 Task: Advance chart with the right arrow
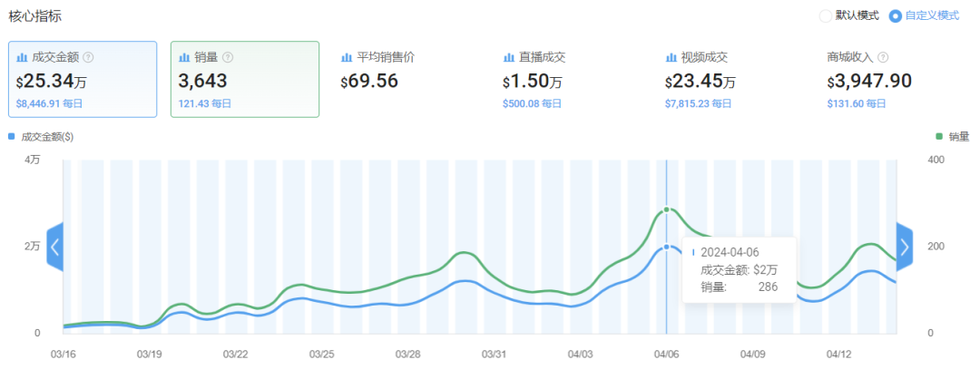point(905,247)
